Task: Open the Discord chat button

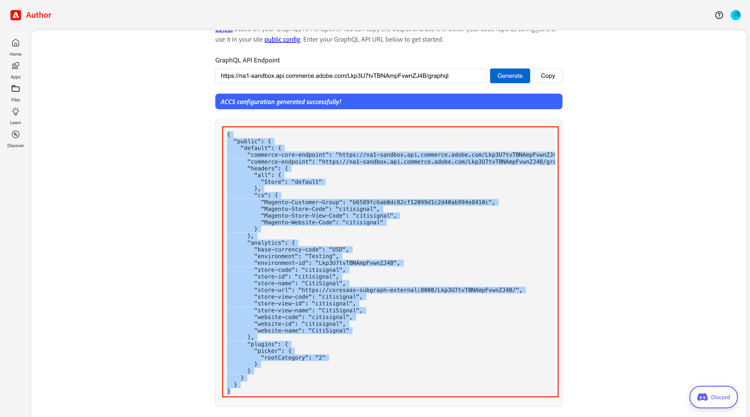Action: [713, 397]
